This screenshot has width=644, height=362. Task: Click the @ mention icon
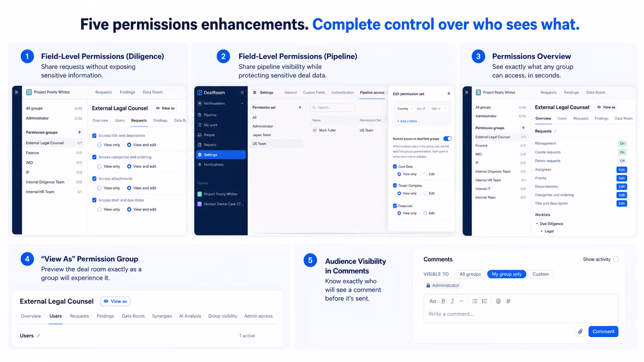click(x=498, y=301)
